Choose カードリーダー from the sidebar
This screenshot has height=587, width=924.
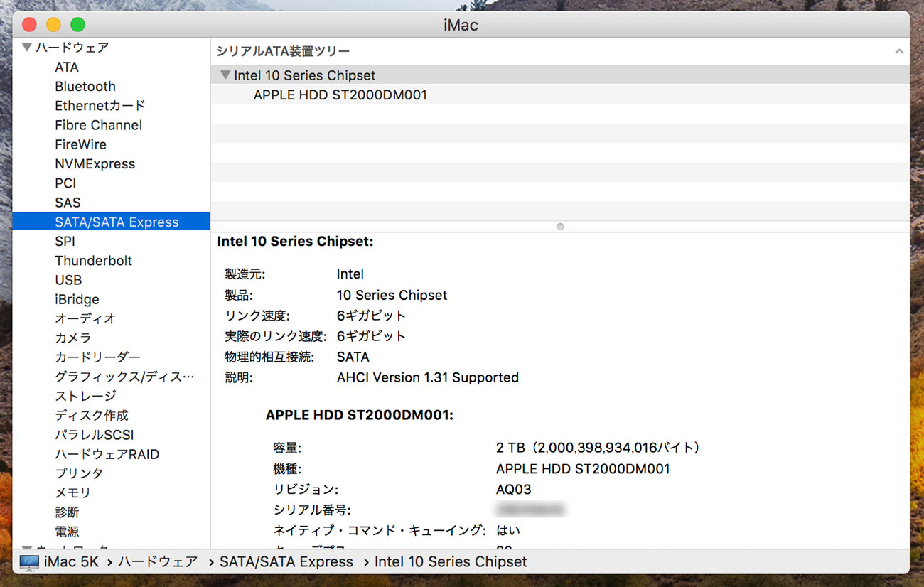tap(97, 357)
